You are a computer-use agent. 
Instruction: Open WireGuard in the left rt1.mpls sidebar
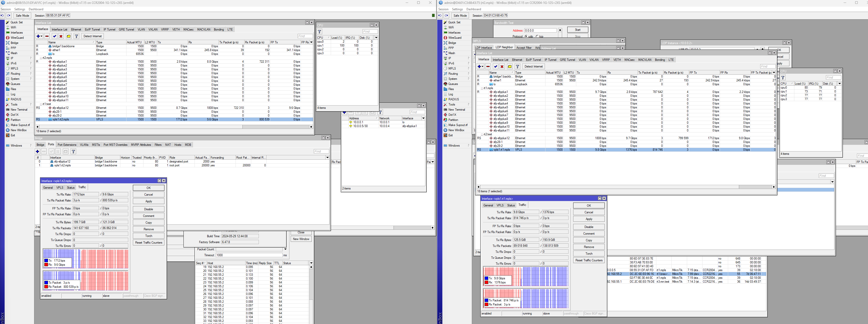[x=17, y=38]
